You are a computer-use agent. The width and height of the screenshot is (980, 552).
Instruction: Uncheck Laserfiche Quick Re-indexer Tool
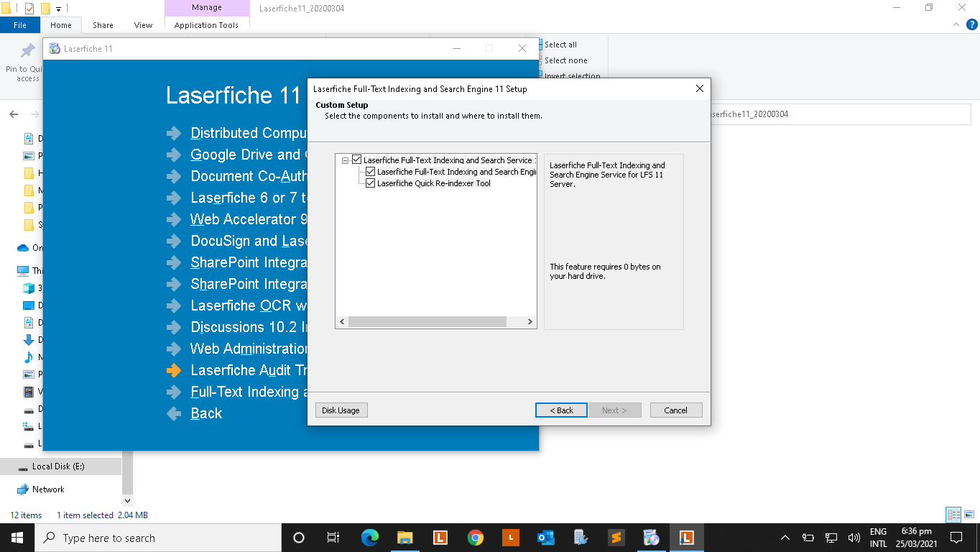371,183
